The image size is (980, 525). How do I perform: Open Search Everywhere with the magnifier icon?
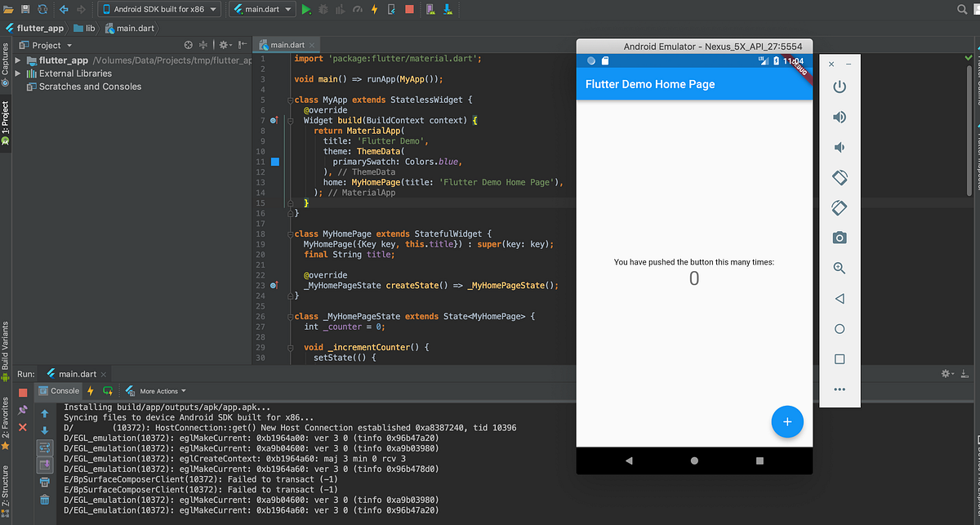click(962, 9)
